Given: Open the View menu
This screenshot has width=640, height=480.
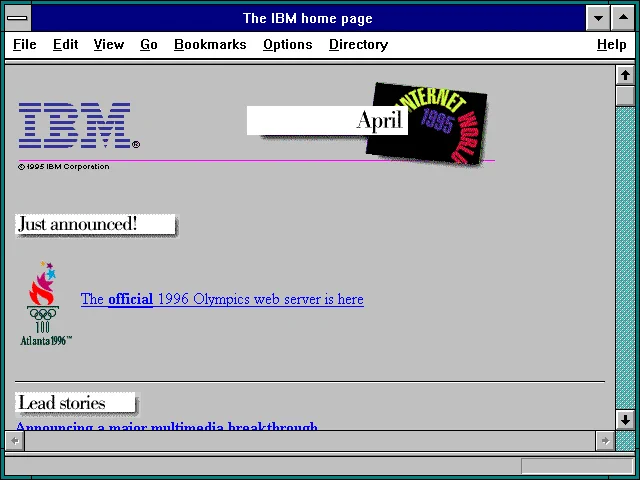Looking at the screenshot, I should coord(109,44).
